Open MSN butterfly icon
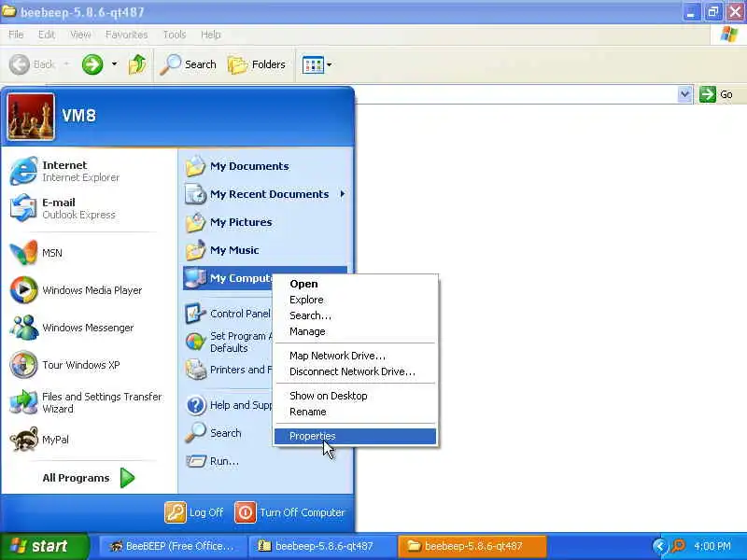Viewport: 747px width, 560px height. tap(23, 252)
